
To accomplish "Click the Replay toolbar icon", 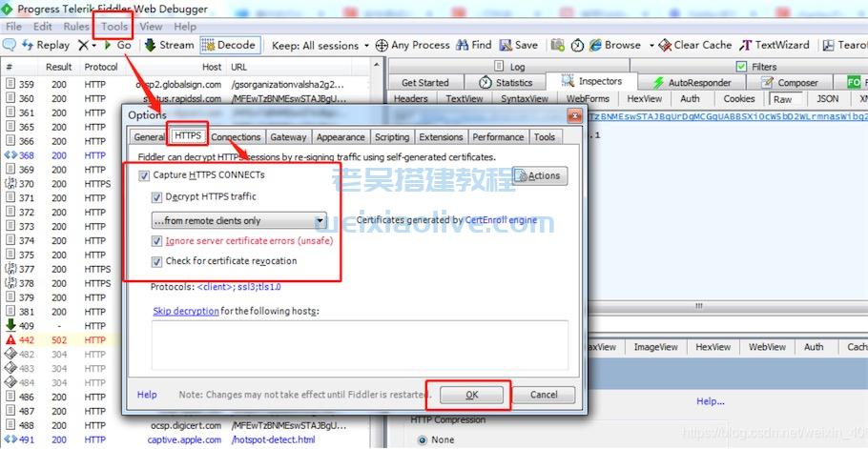I will (x=45, y=45).
